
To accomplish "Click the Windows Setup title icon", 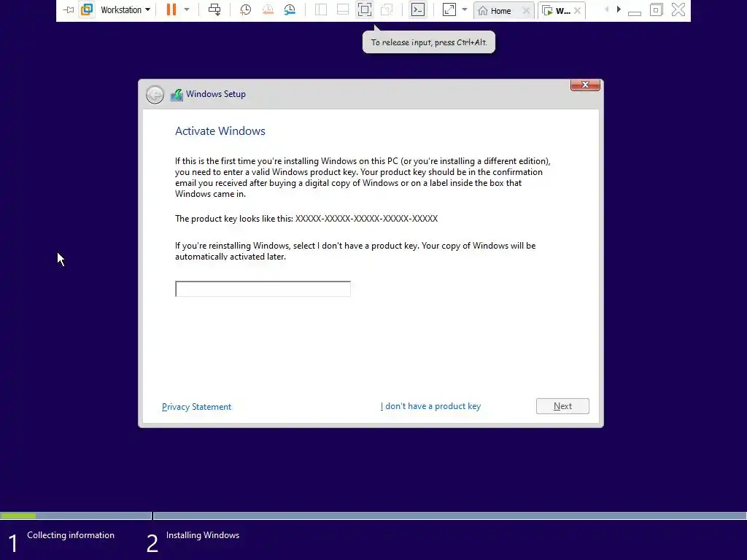I will coord(177,94).
